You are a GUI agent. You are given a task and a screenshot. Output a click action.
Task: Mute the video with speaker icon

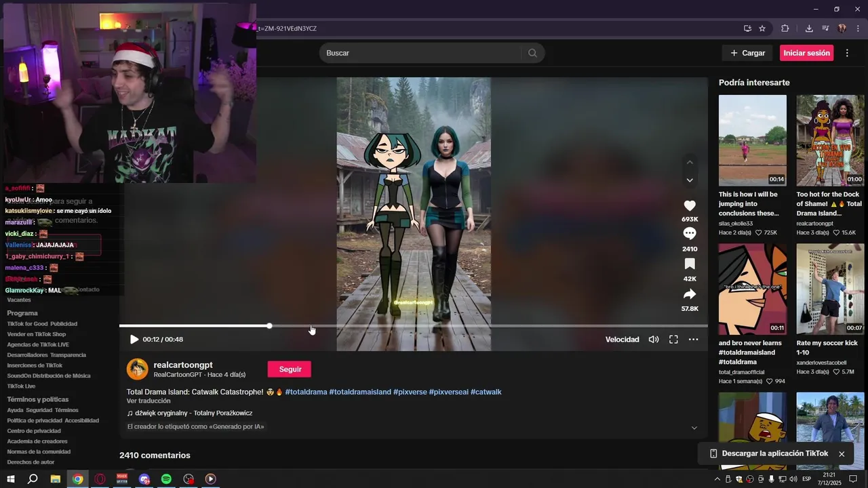[654, 340]
